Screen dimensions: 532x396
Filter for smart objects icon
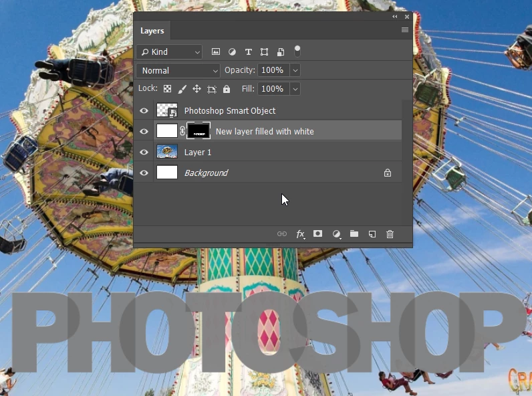coord(281,52)
